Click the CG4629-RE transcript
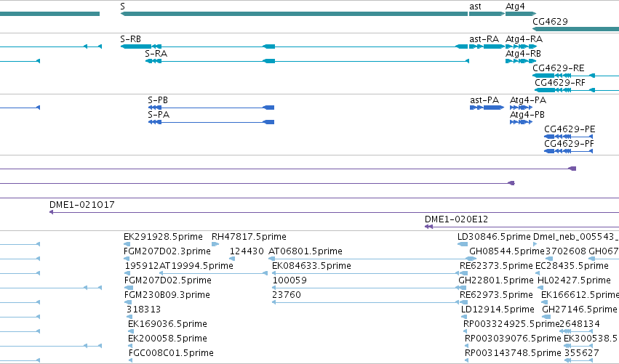 (575, 76)
